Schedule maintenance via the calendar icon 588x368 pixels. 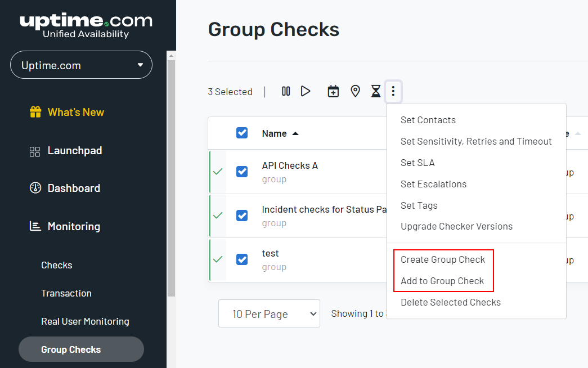333,91
